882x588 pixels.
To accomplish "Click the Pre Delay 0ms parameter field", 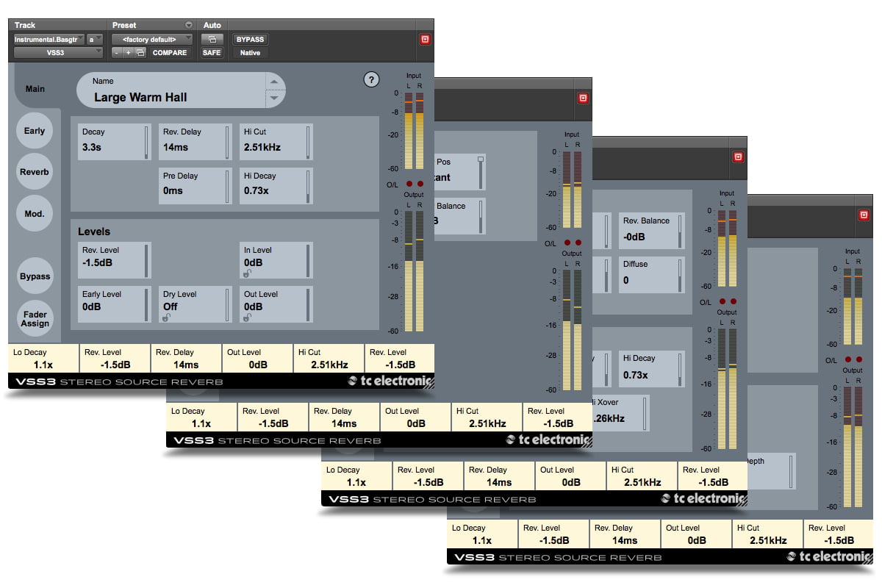I will pos(196,186).
